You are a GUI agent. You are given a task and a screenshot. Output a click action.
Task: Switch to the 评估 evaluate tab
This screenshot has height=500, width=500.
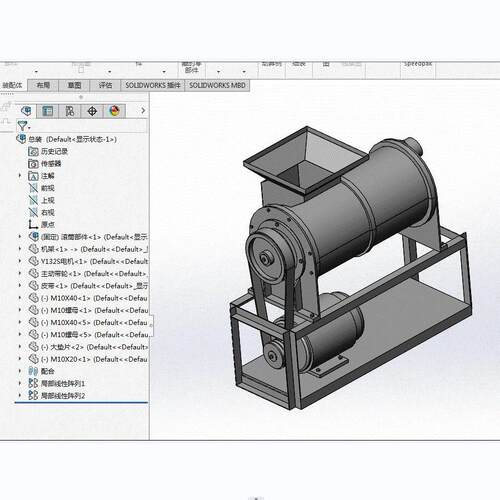click(105, 85)
